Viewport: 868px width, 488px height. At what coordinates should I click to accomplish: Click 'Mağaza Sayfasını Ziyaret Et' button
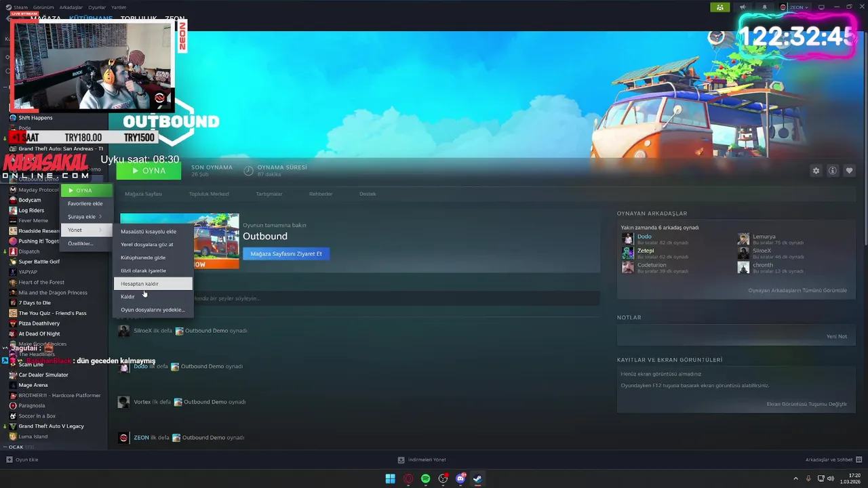[x=286, y=253]
